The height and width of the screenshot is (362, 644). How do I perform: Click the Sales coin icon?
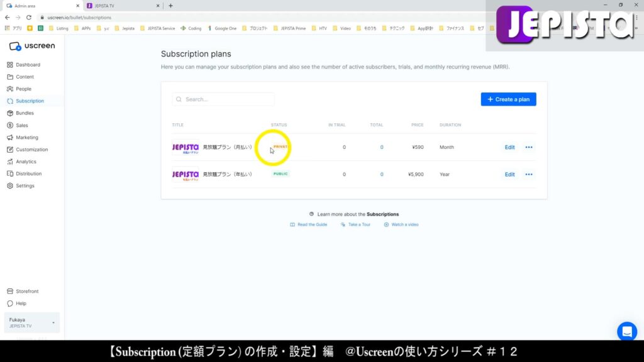(x=10, y=125)
